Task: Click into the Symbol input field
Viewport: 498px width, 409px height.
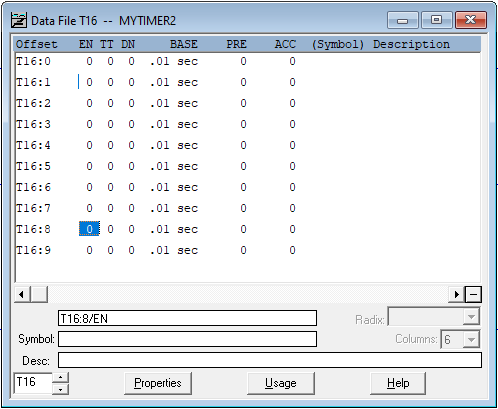Action: pyautogui.click(x=187, y=339)
